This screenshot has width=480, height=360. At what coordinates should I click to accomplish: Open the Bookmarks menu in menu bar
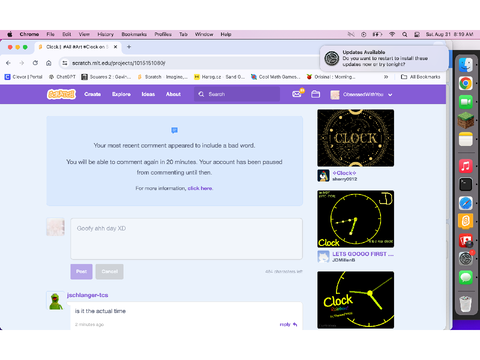point(134,34)
